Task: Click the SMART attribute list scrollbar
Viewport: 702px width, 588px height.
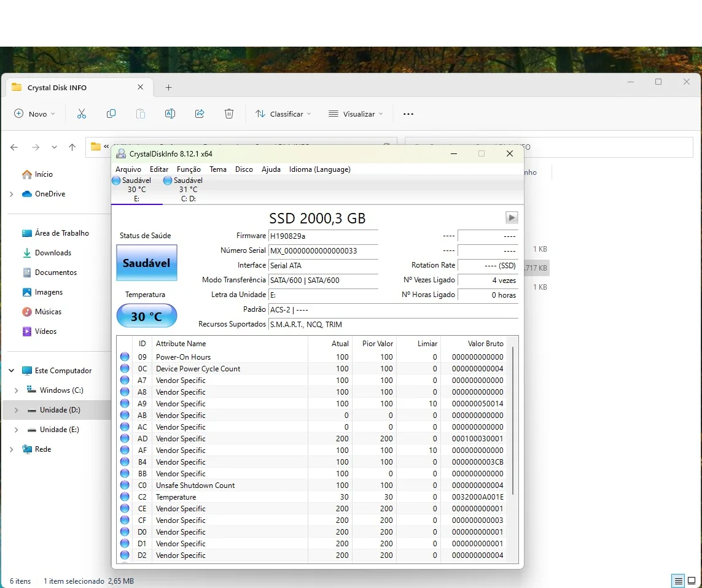Action: click(513, 420)
